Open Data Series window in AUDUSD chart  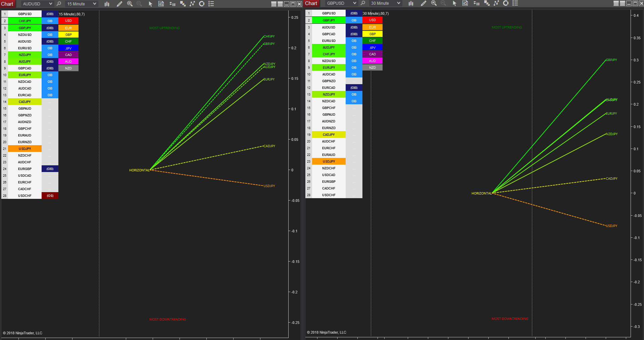tap(183, 4)
